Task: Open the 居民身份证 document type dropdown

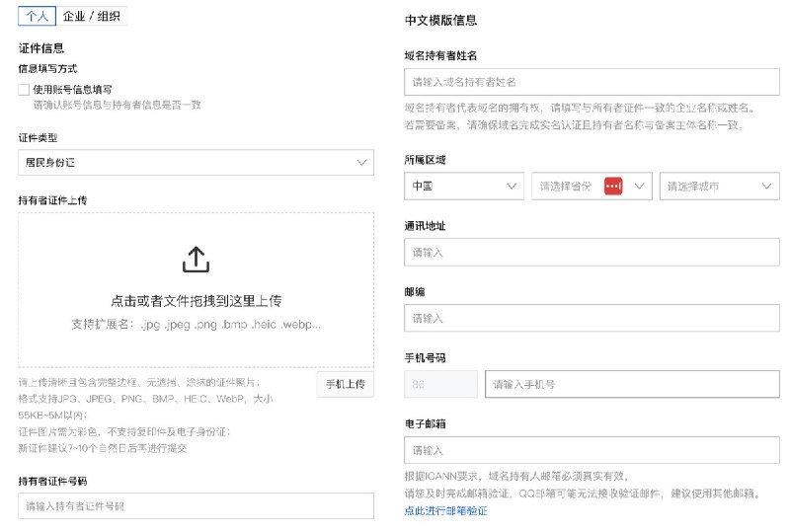Action: pos(196,162)
